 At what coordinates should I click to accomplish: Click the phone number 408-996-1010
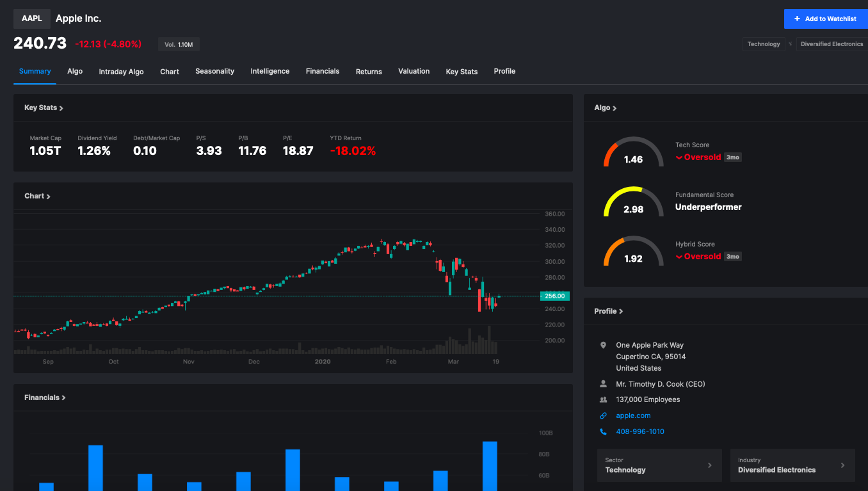coord(640,431)
